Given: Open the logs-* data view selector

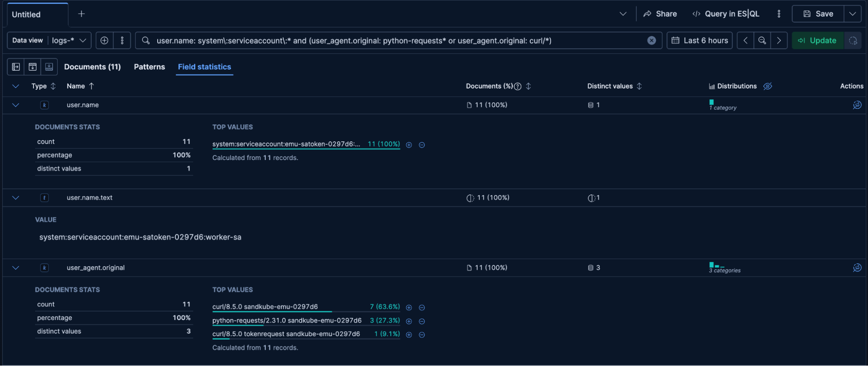Looking at the screenshot, I should pos(49,40).
